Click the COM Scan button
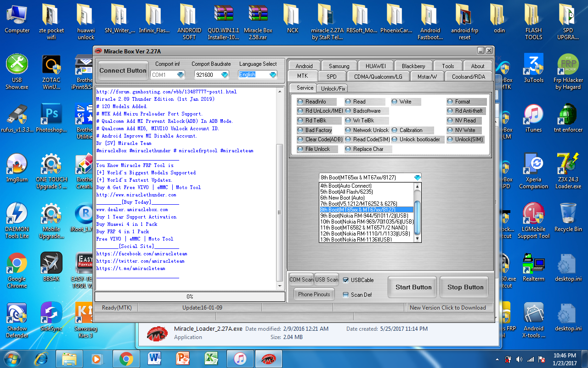The height and width of the screenshot is (368, 588). [x=301, y=279]
